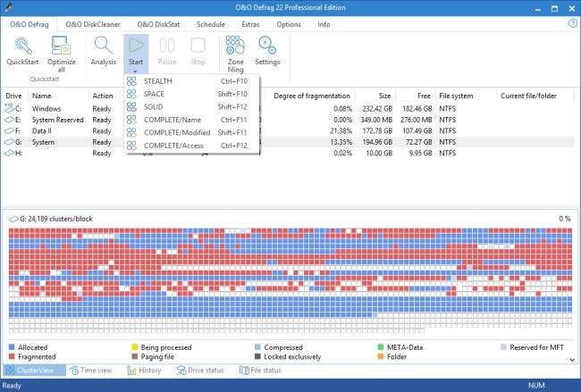Sort by Current file/folder column
Viewport: 581px width, 392px height.
tap(528, 96)
